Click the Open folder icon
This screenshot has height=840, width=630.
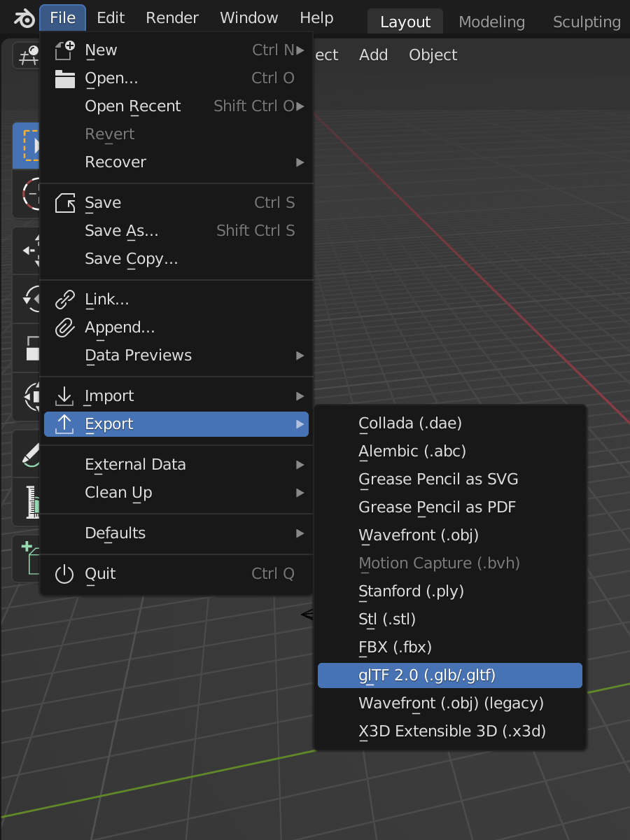click(x=64, y=78)
